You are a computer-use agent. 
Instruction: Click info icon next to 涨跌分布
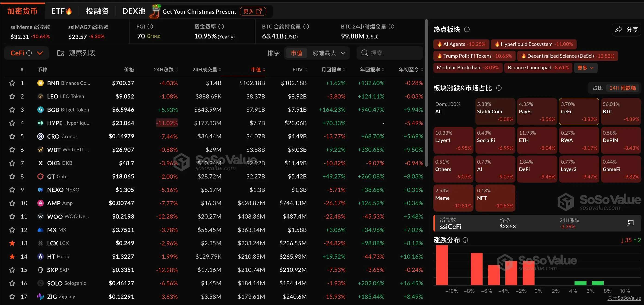coord(465,240)
